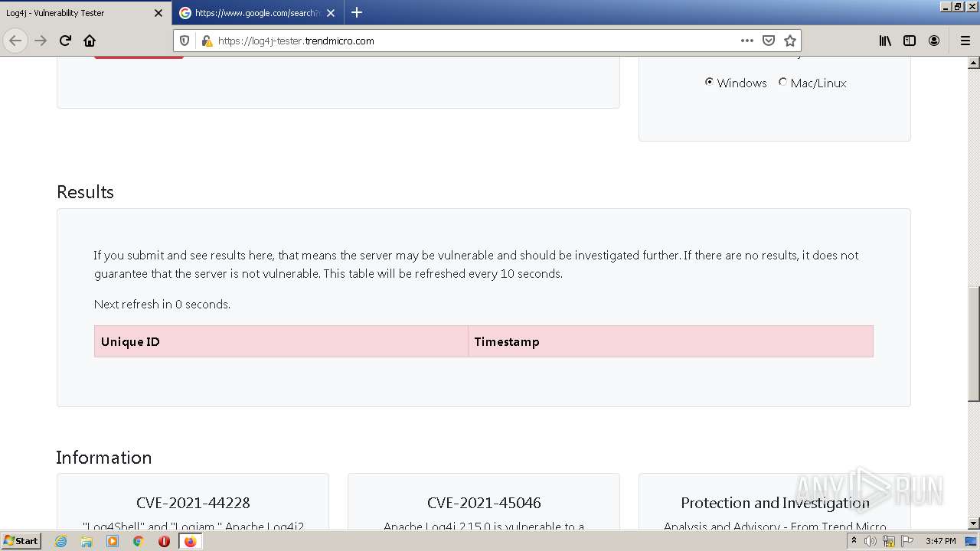Select the Windows radio option
This screenshot has width=980, height=551.
click(709, 82)
